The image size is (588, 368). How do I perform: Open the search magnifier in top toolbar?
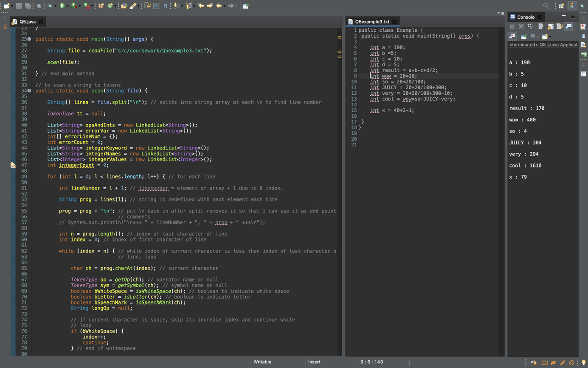tap(546, 6)
